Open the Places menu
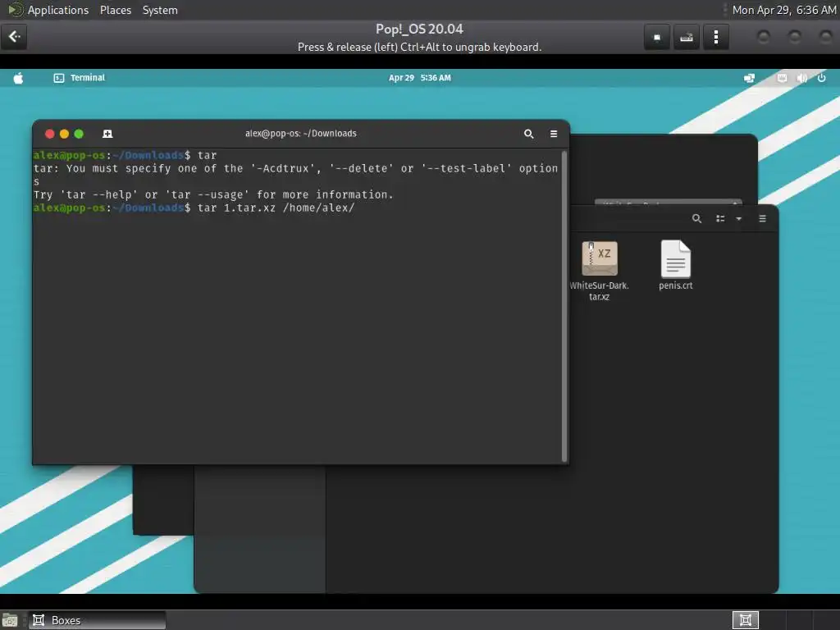 pos(115,10)
